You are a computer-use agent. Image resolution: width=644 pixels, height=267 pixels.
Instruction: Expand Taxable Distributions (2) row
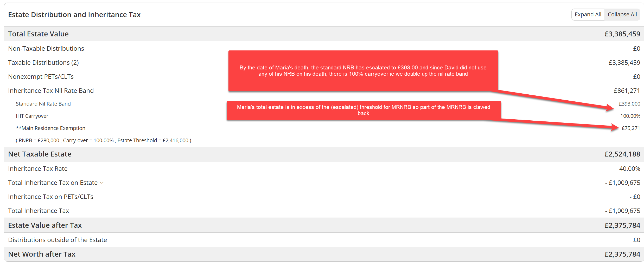pyautogui.click(x=324, y=63)
